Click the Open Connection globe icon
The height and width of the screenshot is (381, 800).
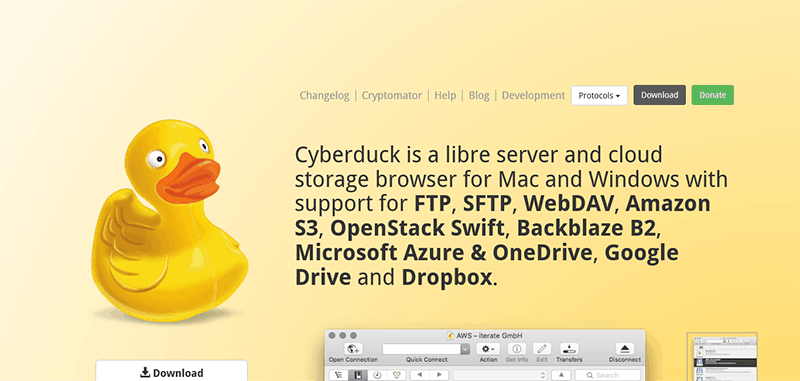pos(354,349)
